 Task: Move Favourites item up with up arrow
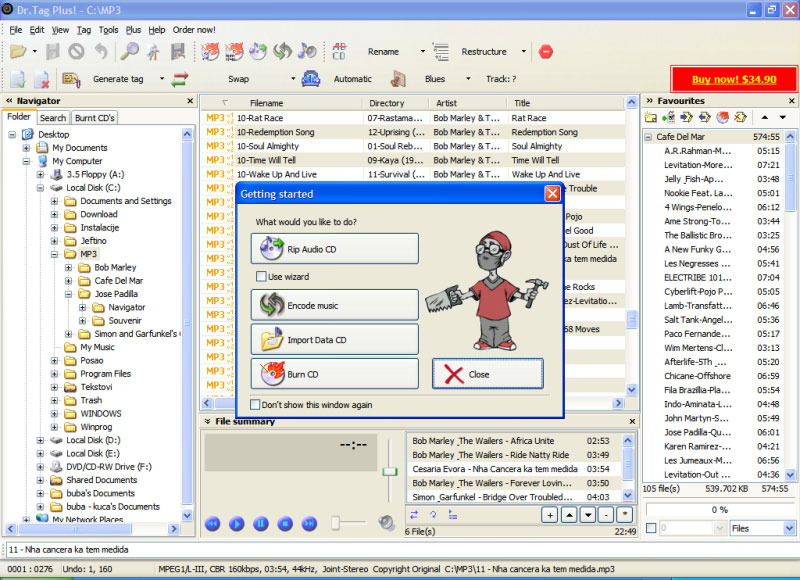764,117
